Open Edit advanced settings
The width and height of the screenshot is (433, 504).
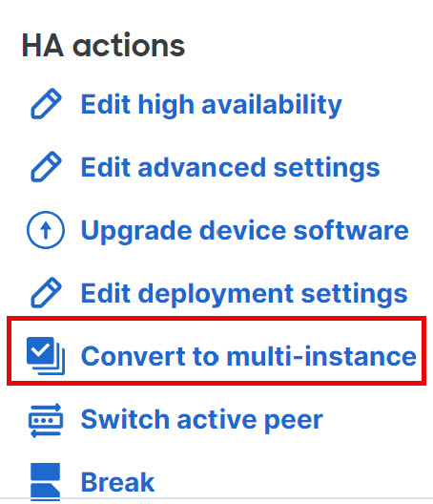[x=230, y=168]
